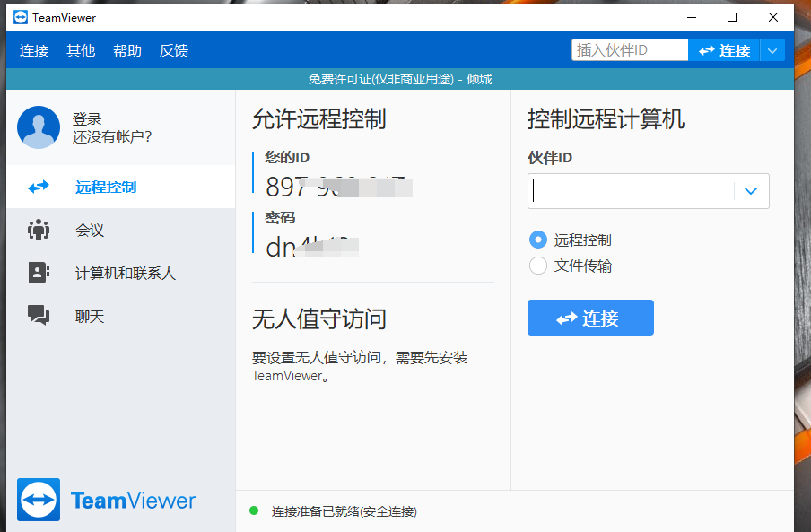Close the TeamViewer window
The image size is (811, 532).
coord(773,17)
